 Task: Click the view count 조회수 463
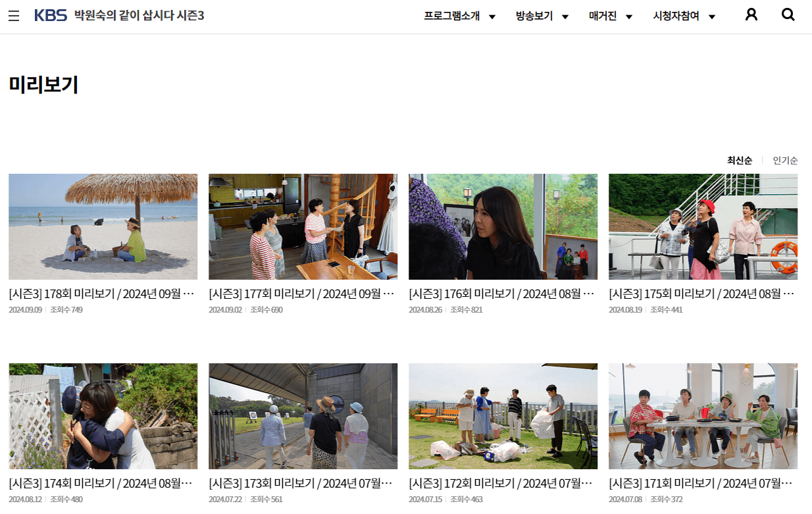point(467,500)
